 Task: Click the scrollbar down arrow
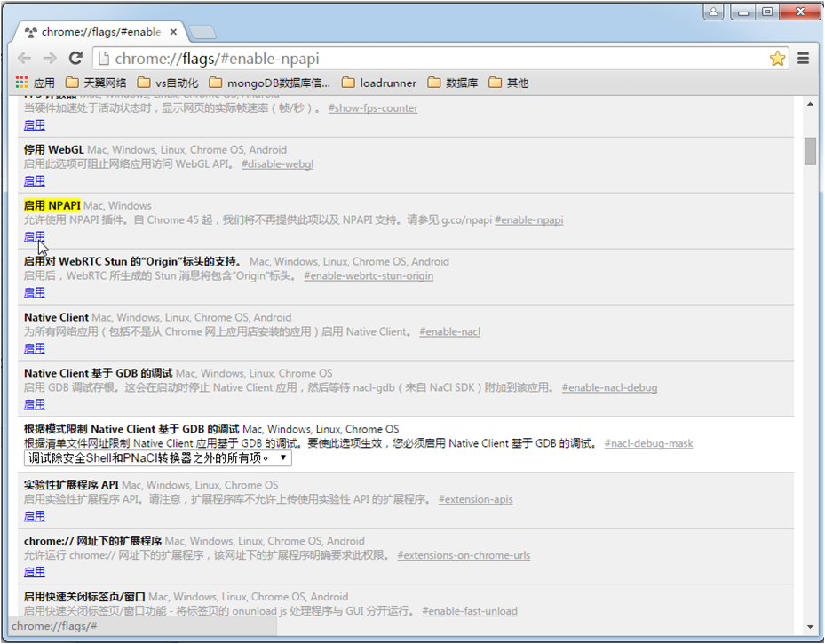(810, 627)
